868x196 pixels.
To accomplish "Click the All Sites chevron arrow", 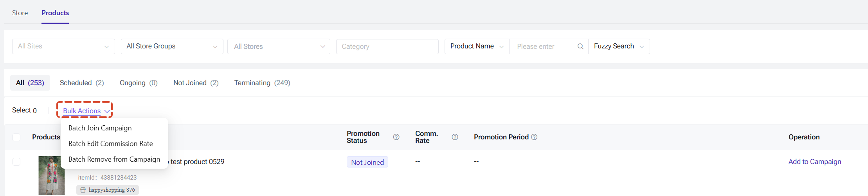I will point(106,47).
